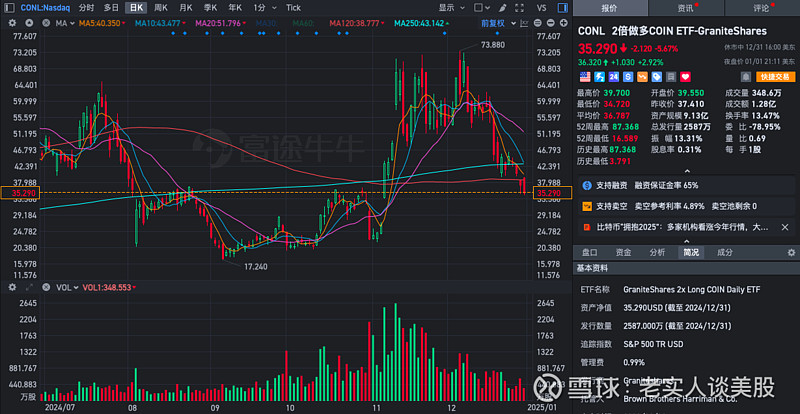Toggle MA120 line visibility

coord(357,23)
